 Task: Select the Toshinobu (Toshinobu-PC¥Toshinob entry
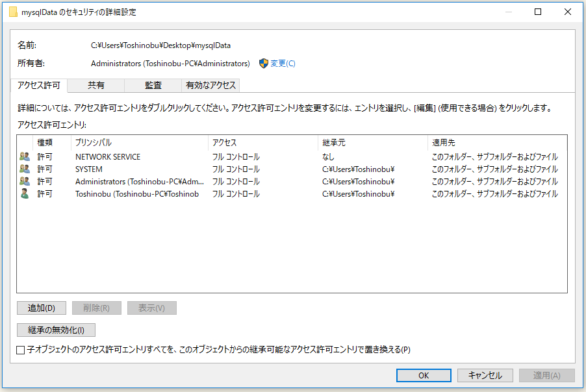(x=137, y=194)
